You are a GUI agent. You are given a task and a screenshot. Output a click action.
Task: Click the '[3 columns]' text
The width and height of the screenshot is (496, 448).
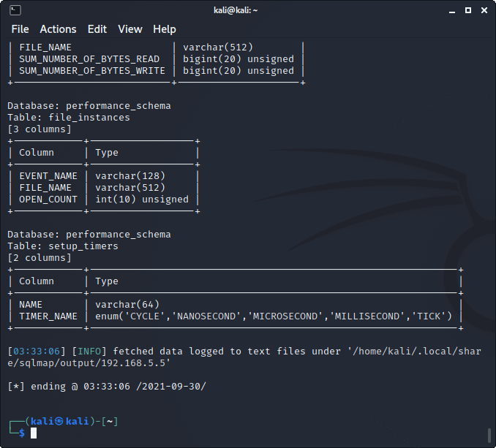coord(40,129)
